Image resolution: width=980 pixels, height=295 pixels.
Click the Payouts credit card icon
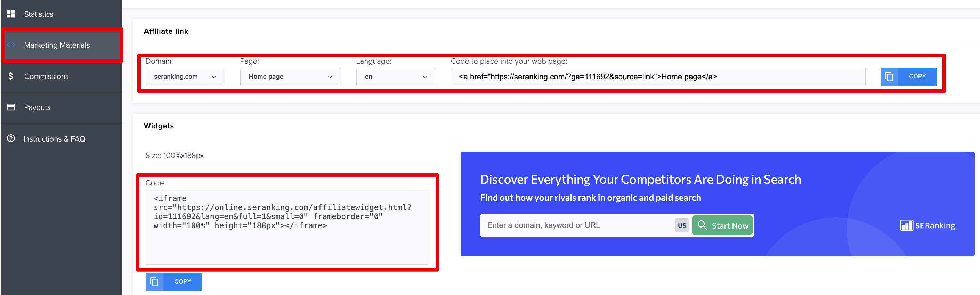(11, 107)
